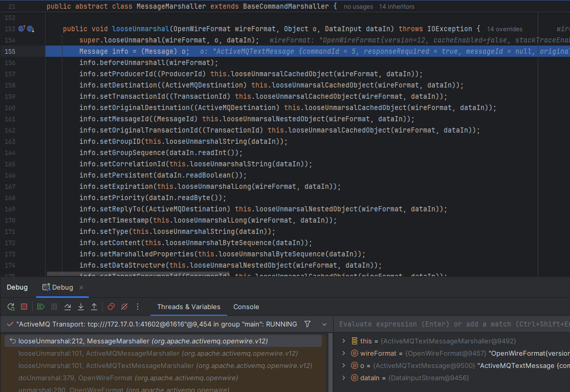
Task: Focus the Evaluate expression field
Action: tap(452, 324)
